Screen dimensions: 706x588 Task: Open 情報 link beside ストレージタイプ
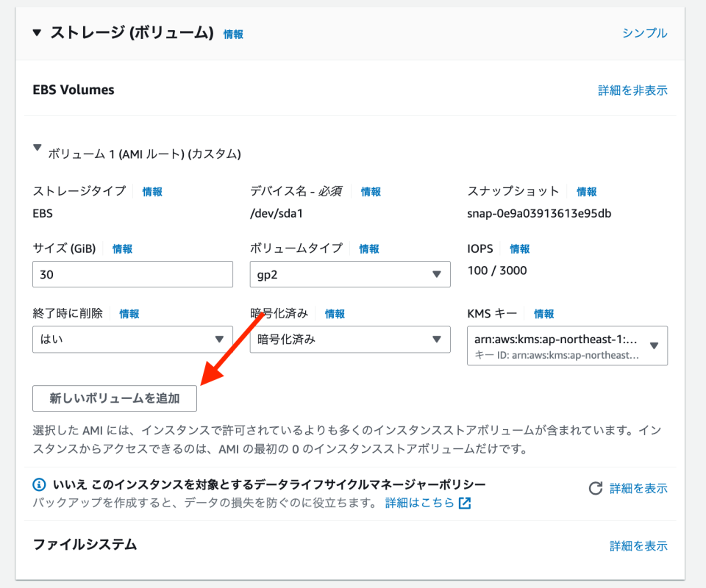(x=152, y=192)
